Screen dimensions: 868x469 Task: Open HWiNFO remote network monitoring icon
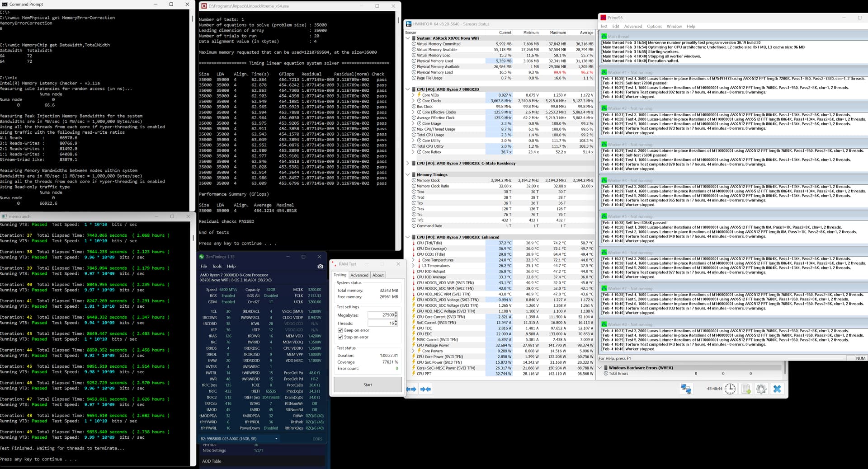686,389
